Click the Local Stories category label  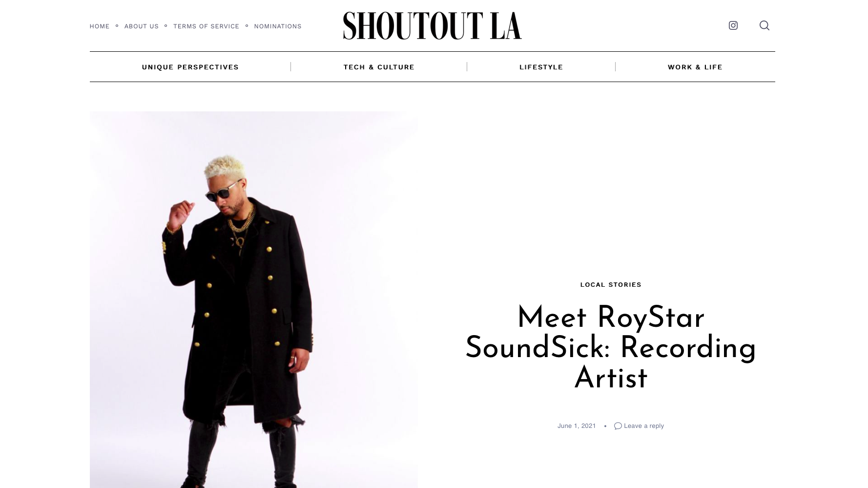pos(611,284)
